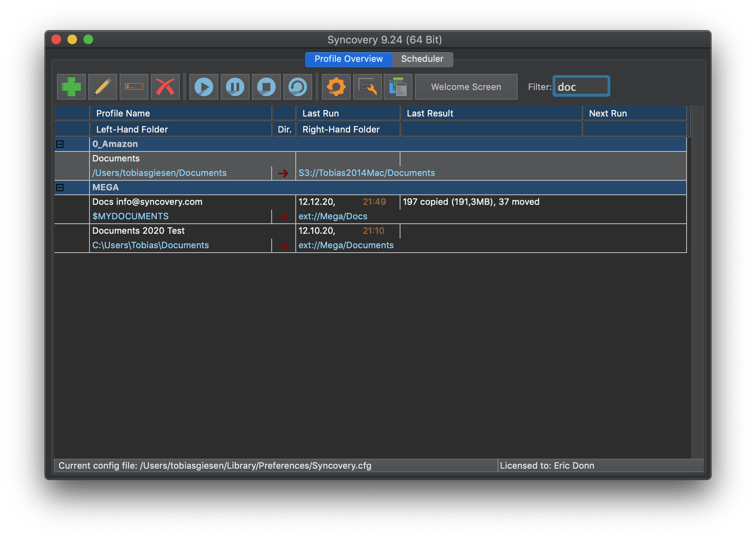The width and height of the screenshot is (756, 539).
Task: Click the green plus Add Profile icon
Action: pos(71,87)
